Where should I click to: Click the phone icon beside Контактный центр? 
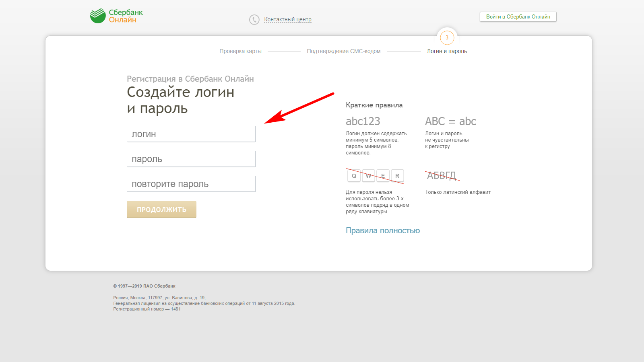tap(254, 19)
